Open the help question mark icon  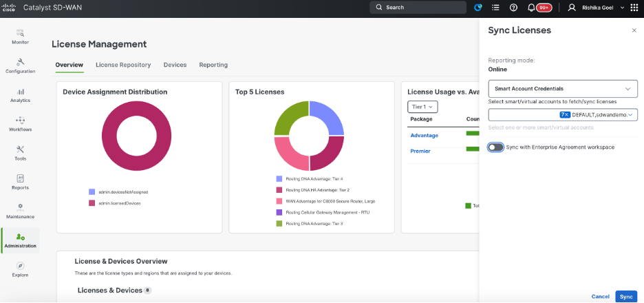(513, 8)
